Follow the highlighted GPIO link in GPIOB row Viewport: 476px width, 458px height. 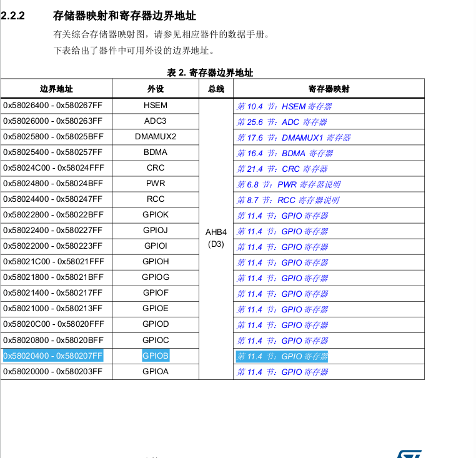(x=282, y=357)
